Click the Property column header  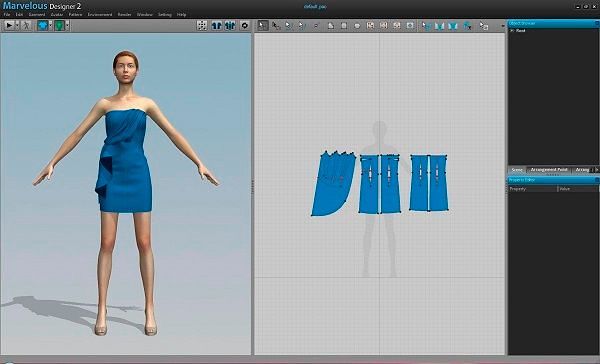533,189
